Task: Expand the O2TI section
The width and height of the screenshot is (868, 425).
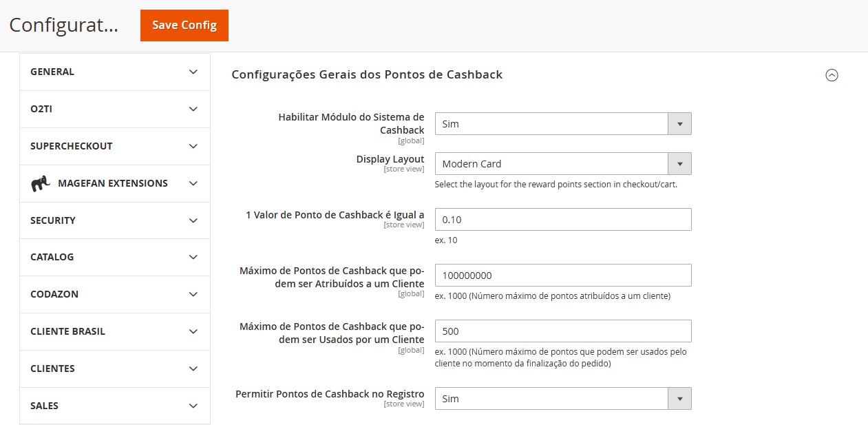Action: pos(114,109)
